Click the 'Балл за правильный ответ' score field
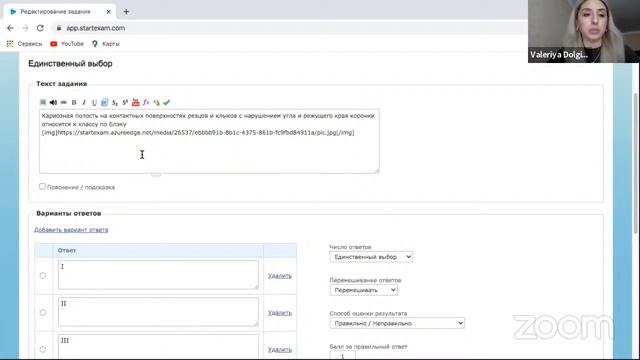 (342, 356)
